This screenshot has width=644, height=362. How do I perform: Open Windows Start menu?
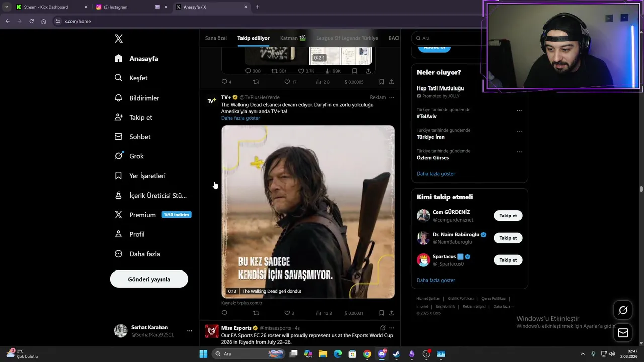203,354
